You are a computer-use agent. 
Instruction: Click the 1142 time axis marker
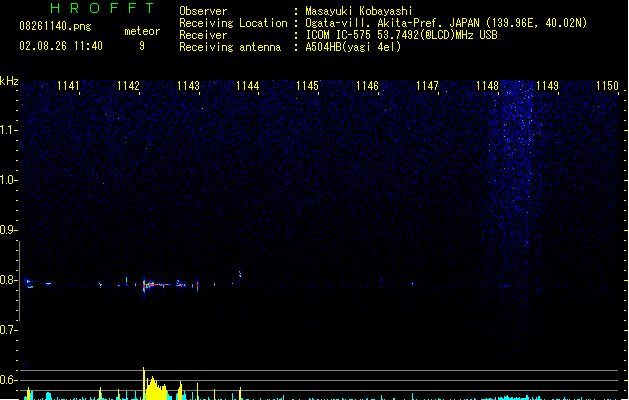(128, 86)
